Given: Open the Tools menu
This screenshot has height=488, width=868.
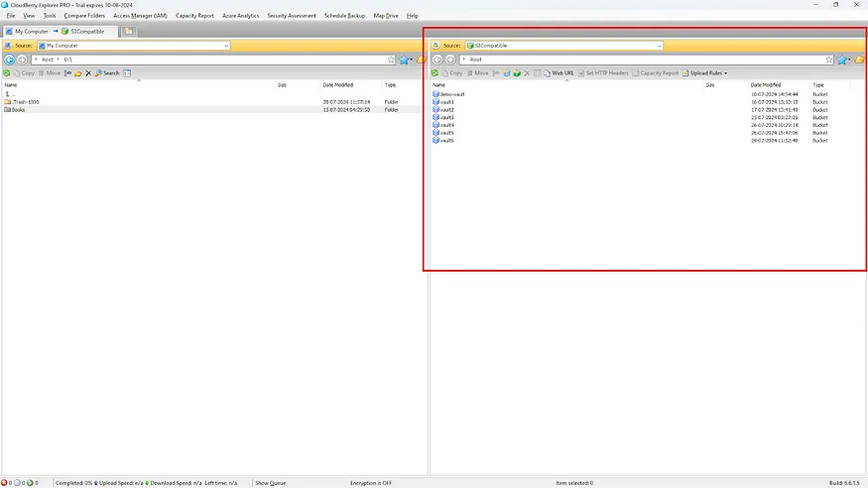Looking at the screenshot, I should click(x=50, y=16).
